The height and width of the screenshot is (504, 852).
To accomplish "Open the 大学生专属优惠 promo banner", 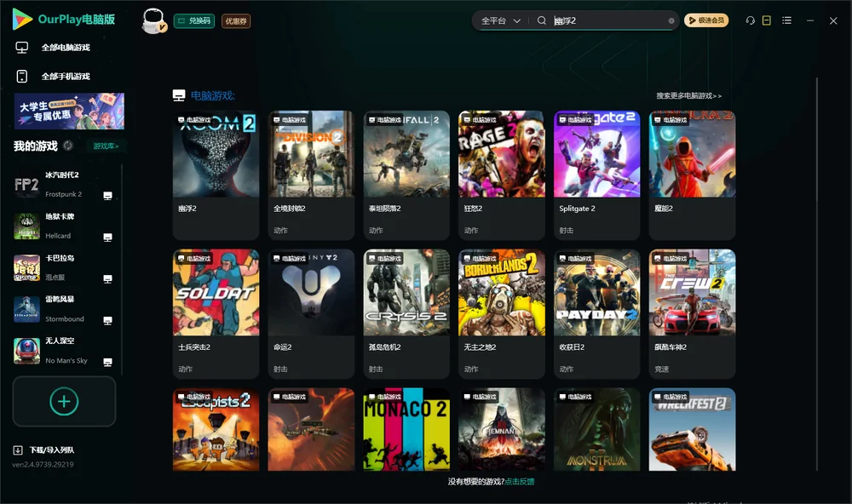I will [69, 111].
